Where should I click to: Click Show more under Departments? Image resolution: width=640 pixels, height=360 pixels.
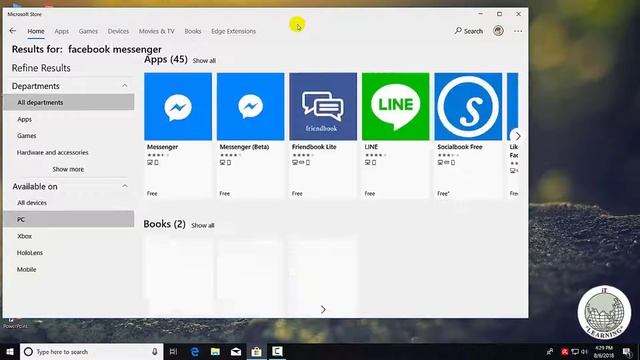[x=68, y=169]
